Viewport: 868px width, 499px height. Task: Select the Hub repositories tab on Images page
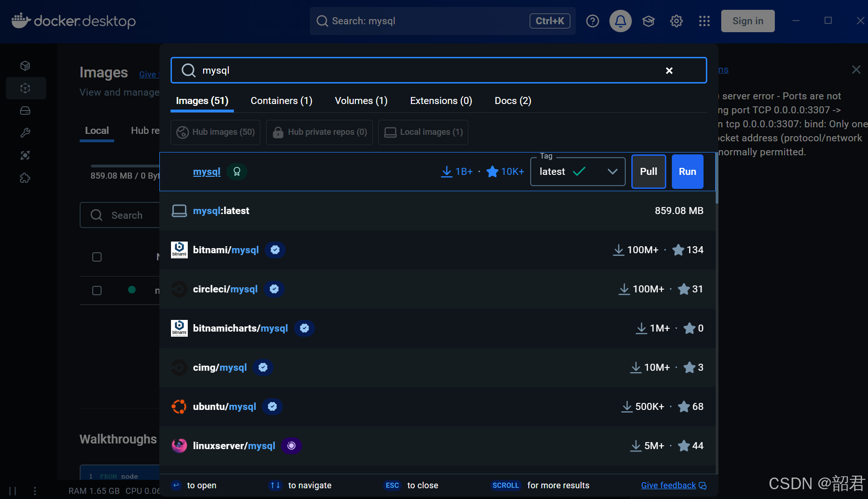(145, 131)
